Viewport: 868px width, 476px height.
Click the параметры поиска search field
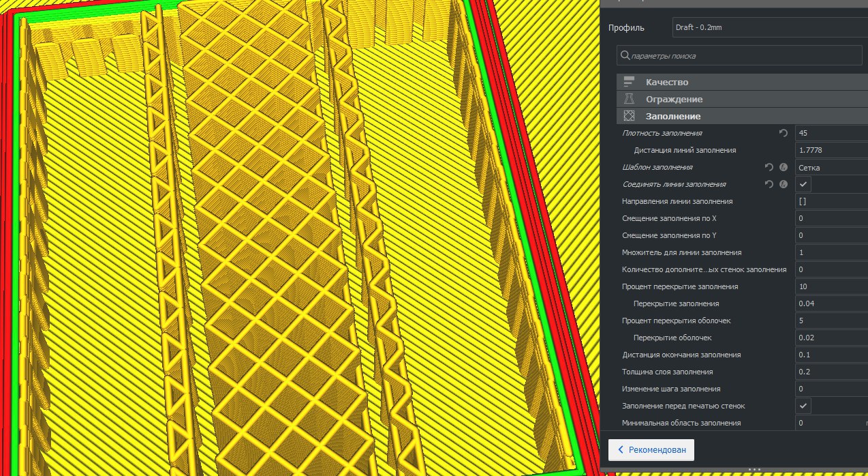click(740, 55)
